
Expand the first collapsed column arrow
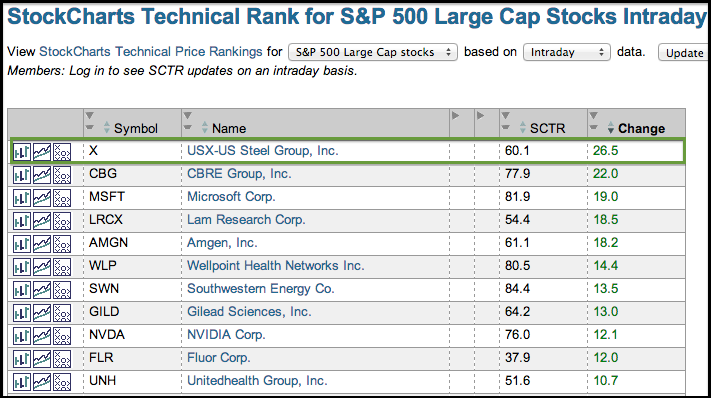coord(456,116)
